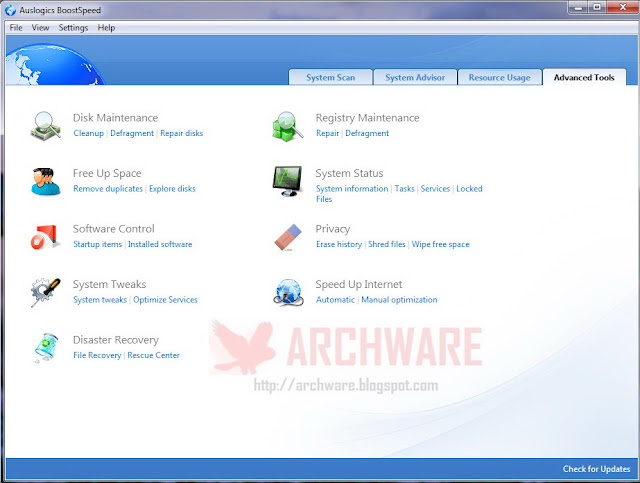
Task: Click the Disk Maintenance magnifier icon
Action: pyautogui.click(x=46, y=126)
